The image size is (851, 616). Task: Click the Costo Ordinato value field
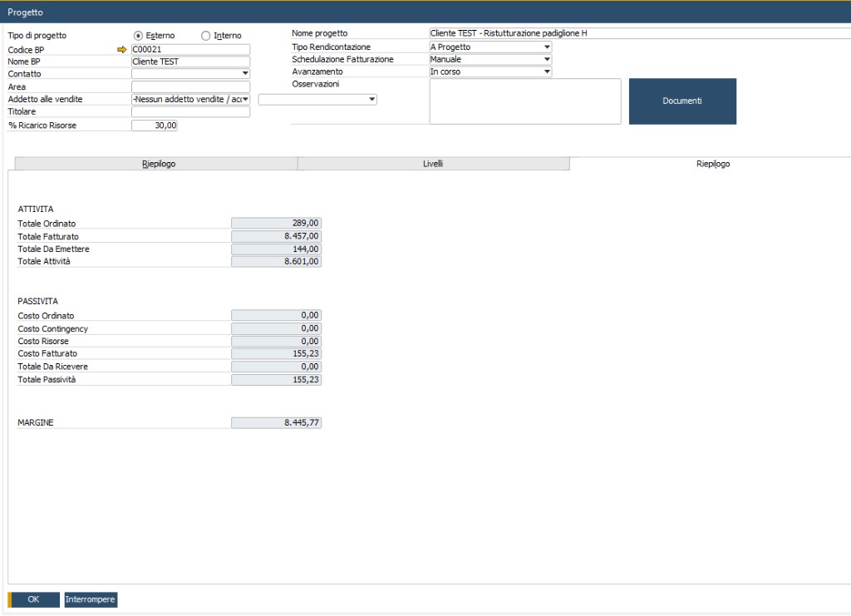tap(276, 315)
